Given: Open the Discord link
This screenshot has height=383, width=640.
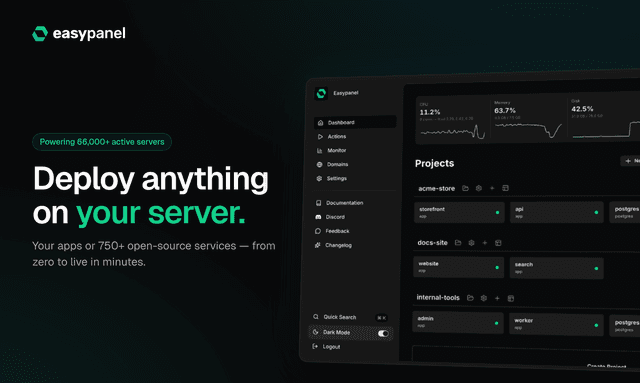Looking at the screenshot, I should (x=335, y=217).
